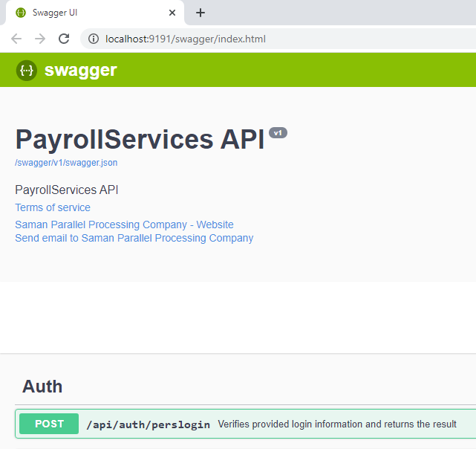Click the v1 version badge
476x449 pixels.
[278, 133]
